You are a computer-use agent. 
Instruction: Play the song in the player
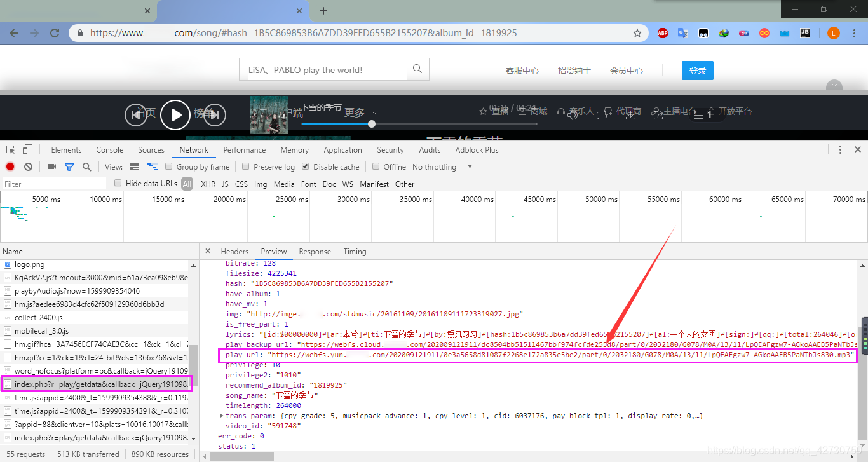tap(175, 114)
